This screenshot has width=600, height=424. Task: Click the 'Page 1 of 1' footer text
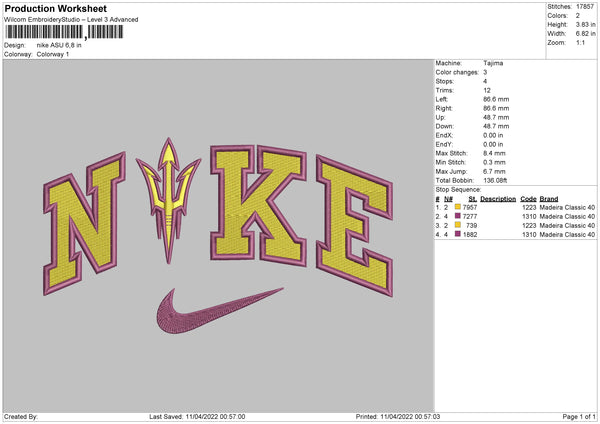coord(579,417)
